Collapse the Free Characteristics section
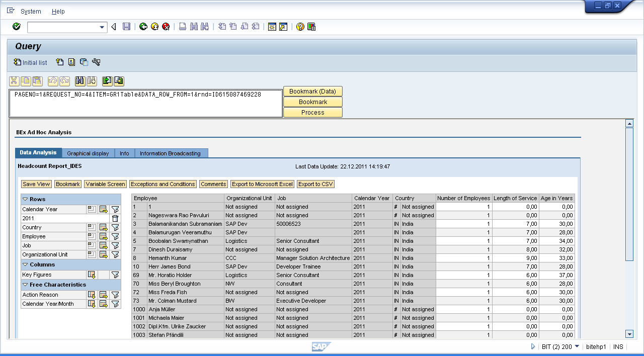The height and width of the screenshot is (356, 644). 25,285
